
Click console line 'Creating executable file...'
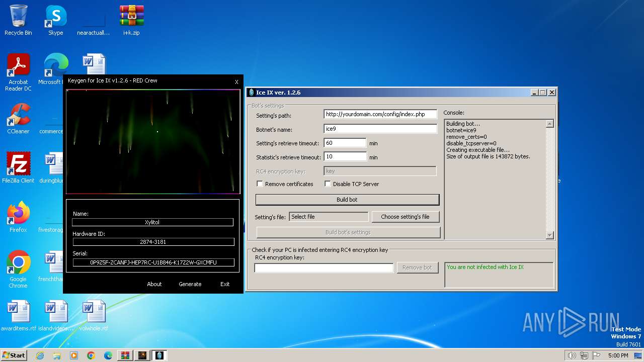(x=478, y=150)
